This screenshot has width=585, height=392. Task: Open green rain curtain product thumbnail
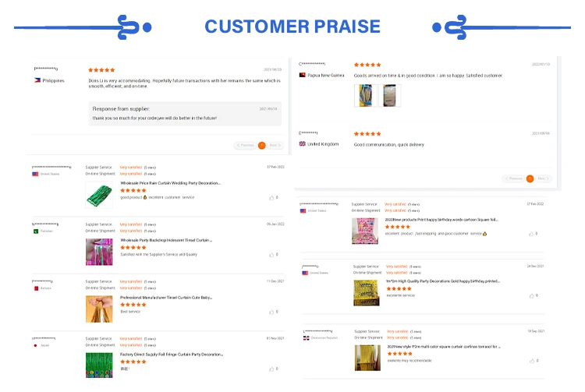click(x=99, y=195)
